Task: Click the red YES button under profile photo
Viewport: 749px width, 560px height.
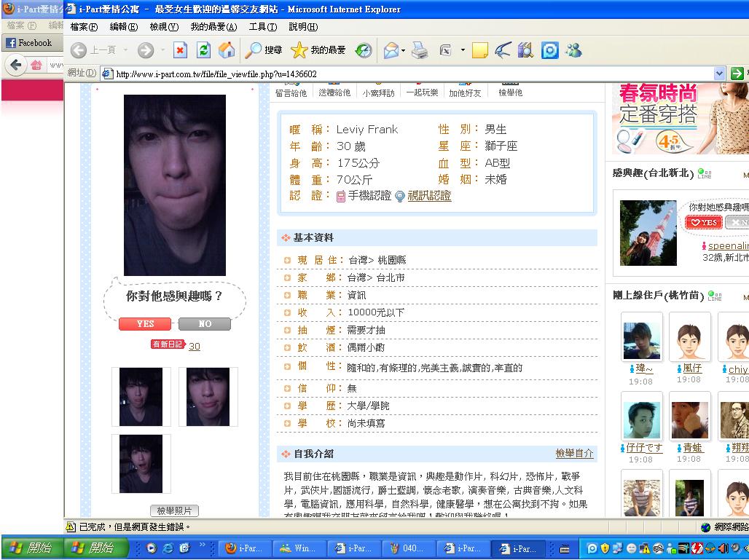Action: 145,324
